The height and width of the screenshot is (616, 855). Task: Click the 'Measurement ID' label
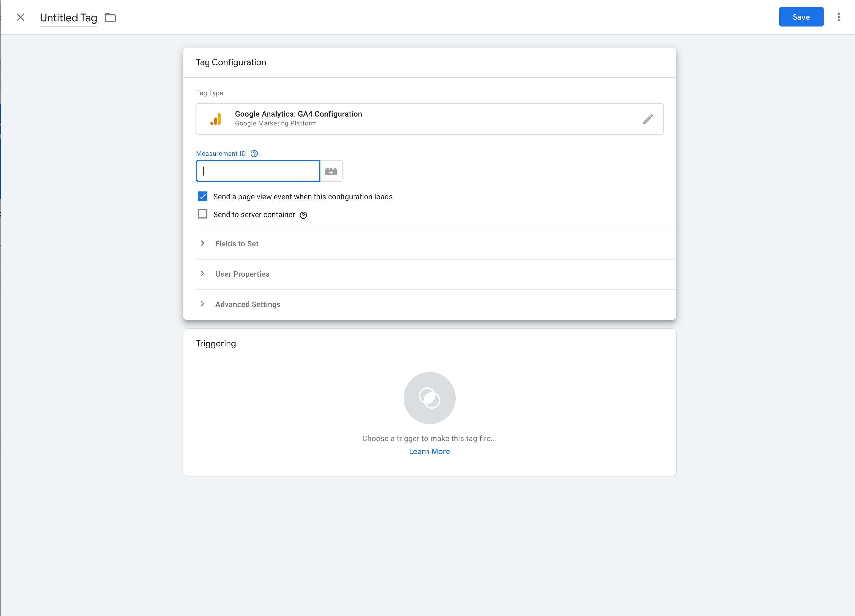click(x=221, y=153)
